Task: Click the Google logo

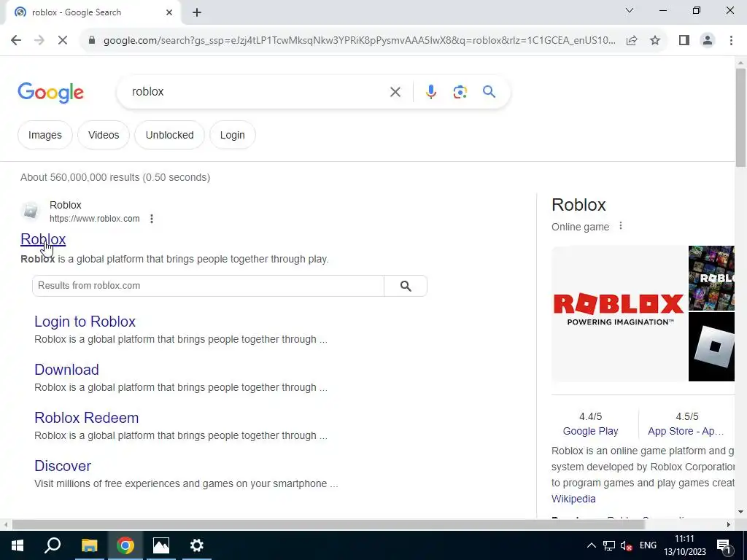Action: click(50, 93)
